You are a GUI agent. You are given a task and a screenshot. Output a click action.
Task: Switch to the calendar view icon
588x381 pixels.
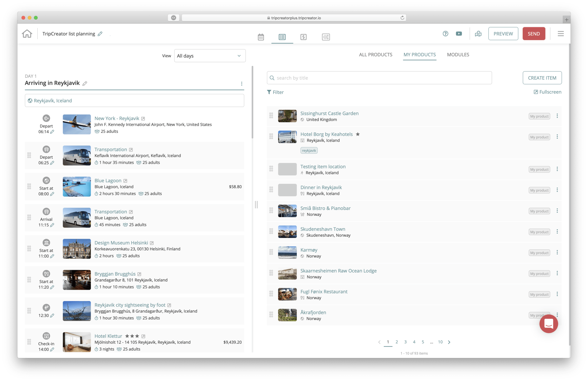(261, 37)
